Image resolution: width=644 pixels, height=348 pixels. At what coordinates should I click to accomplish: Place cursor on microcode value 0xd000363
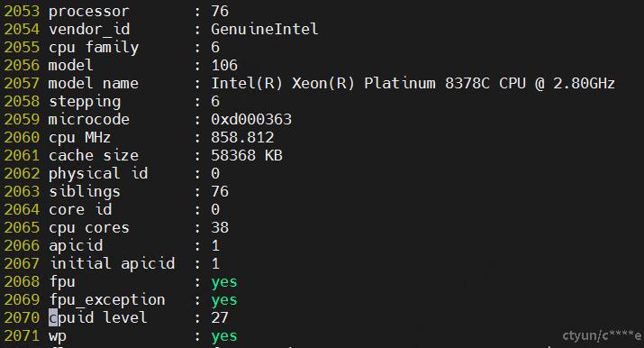point(251,120)
